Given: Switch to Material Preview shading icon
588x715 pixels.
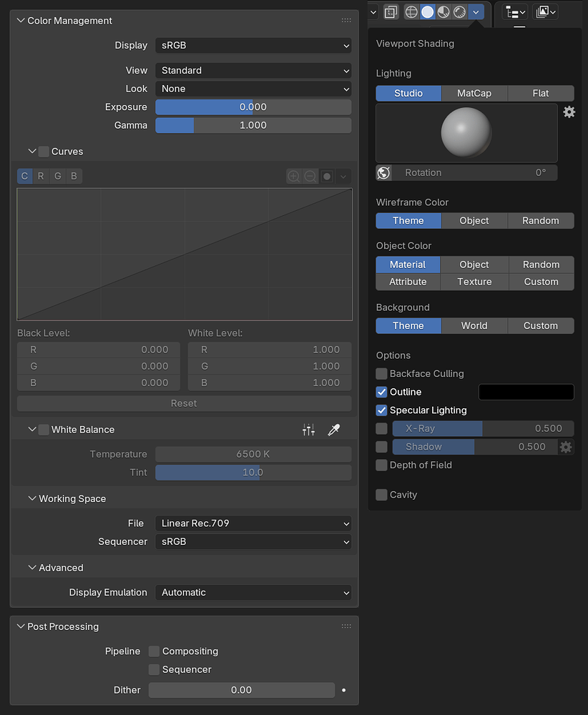Looking at the screenshot, I should pos(444,12).
